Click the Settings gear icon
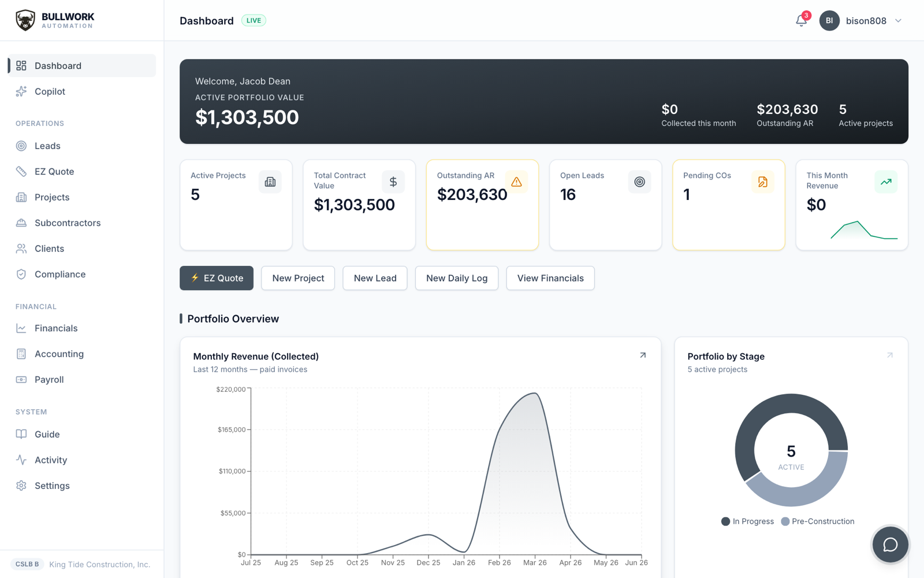 pos(21,486)
